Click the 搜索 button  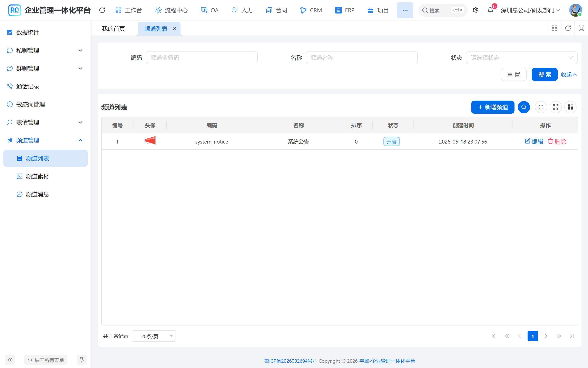(545, 74)
